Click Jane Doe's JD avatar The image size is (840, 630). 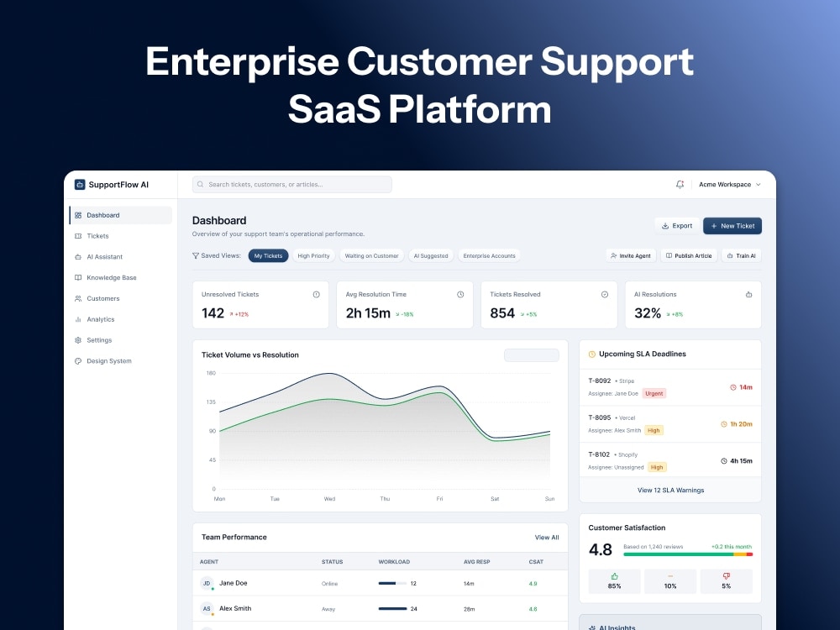(207, 583)
